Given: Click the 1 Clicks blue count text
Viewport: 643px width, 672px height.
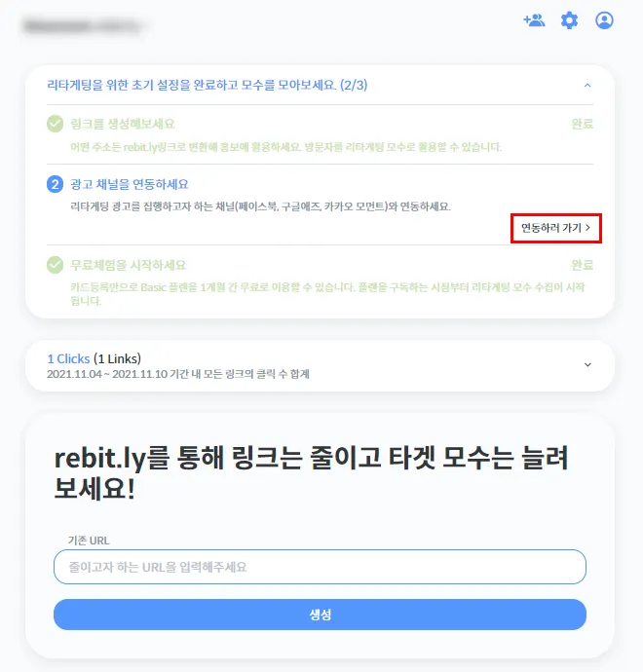Looking at the screenshot, I should (x=68, y=358).
